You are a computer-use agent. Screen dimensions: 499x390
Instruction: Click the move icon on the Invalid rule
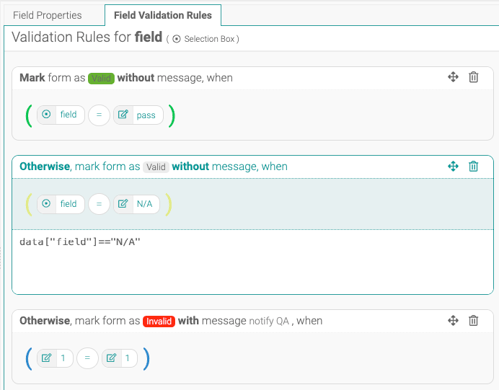453,321
